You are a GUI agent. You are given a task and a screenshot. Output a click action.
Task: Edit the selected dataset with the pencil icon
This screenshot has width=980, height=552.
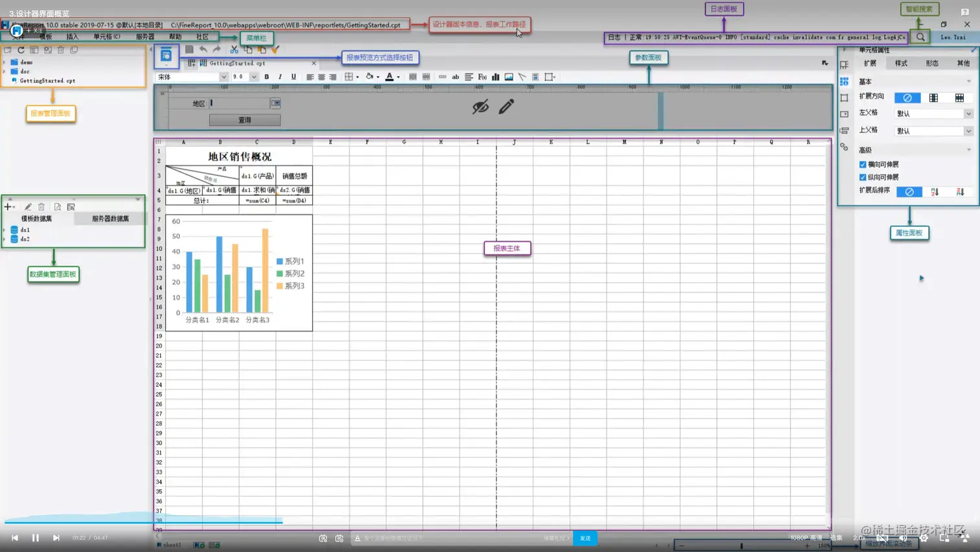pyautogui.click(x=28, y=207)
